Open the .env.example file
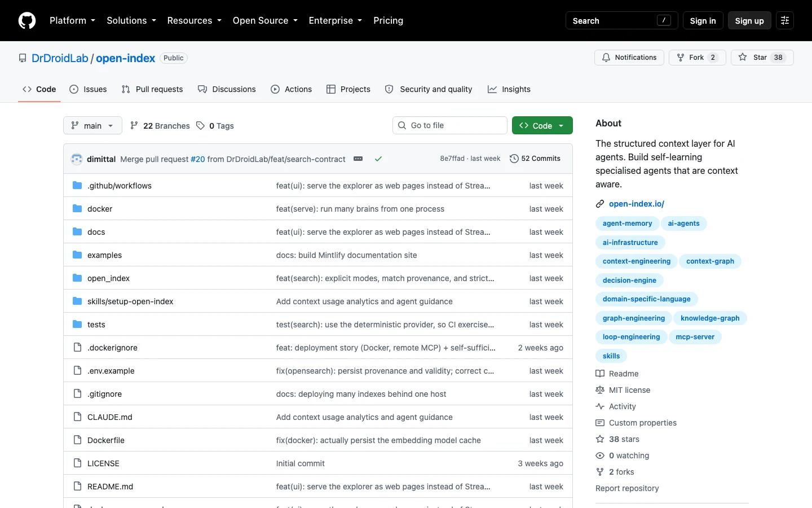Screen dimensions: 812x508 tap(111, 371)
